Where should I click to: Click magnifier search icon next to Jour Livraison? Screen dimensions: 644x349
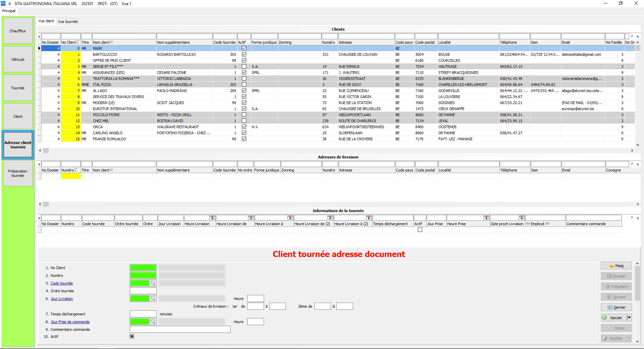pos(153,299)
